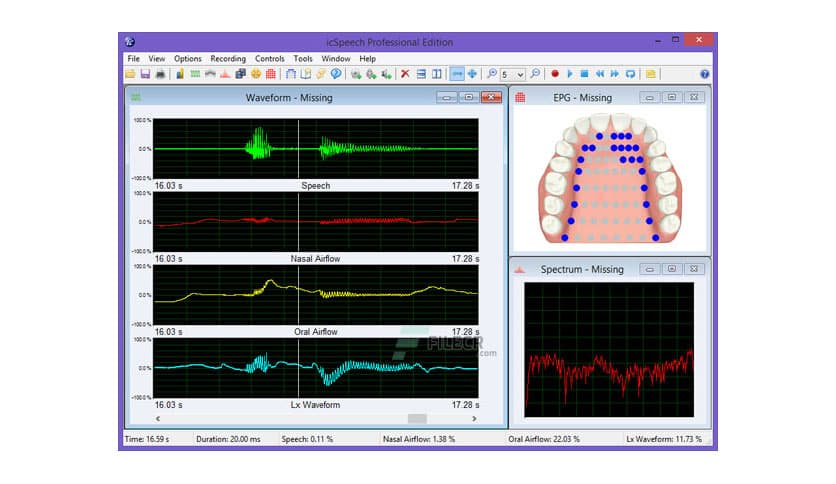This screenshot has height=484, width=836.
Task: Click the blue arch shape toolbar icon
Action: point(291,74)
